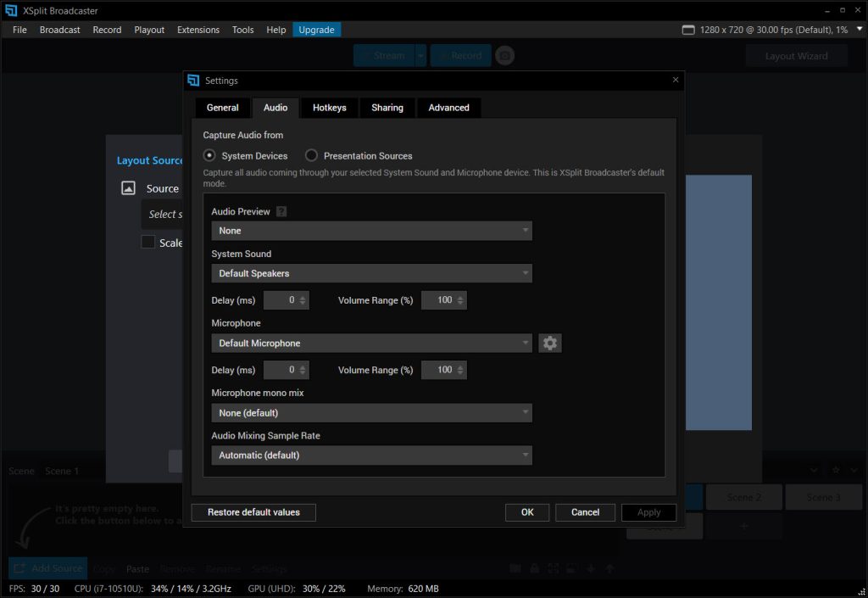
Task: Click the lock source icon in bottom toolbar
Action: pyautogui.click(x=534, y=568)
